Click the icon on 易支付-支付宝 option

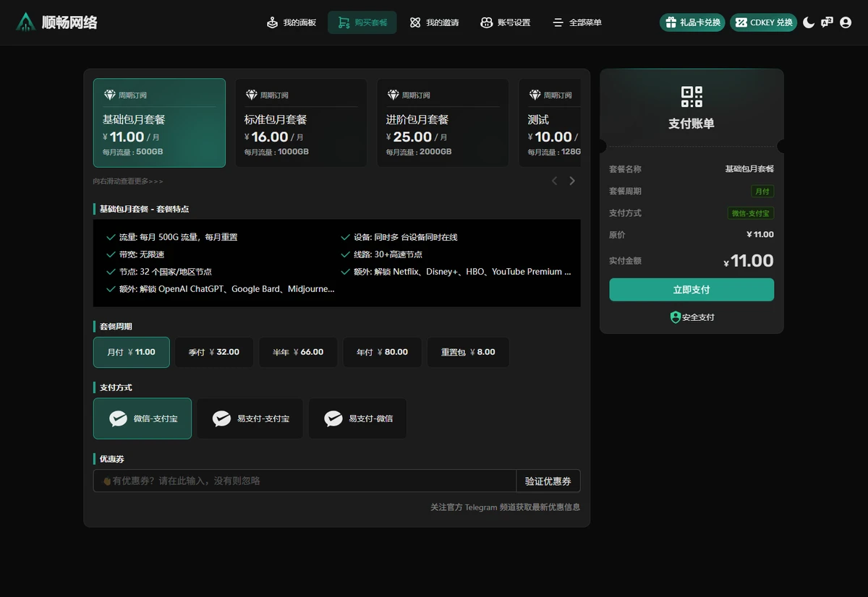[221, 418]
